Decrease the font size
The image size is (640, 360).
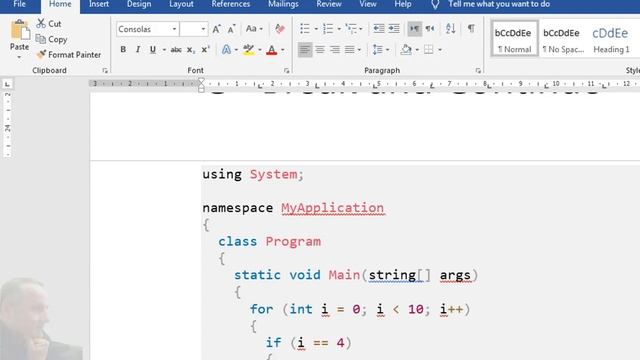(231, 29)
